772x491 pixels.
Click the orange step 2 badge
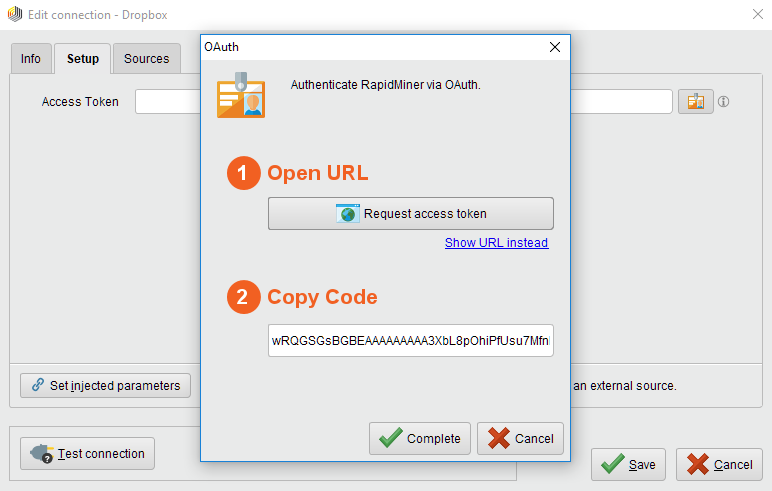242,297
